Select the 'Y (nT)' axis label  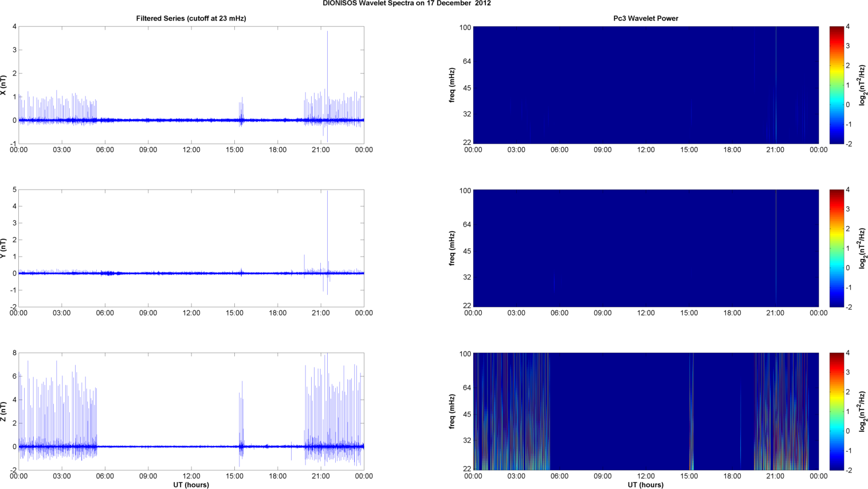[x=3, y=249]
